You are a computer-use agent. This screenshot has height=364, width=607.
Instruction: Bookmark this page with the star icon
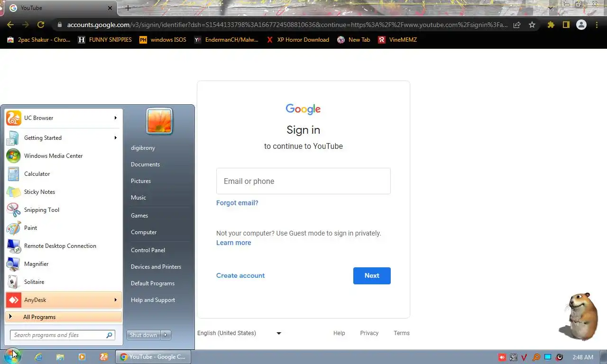pyautogui.click(x=532, y=25)
